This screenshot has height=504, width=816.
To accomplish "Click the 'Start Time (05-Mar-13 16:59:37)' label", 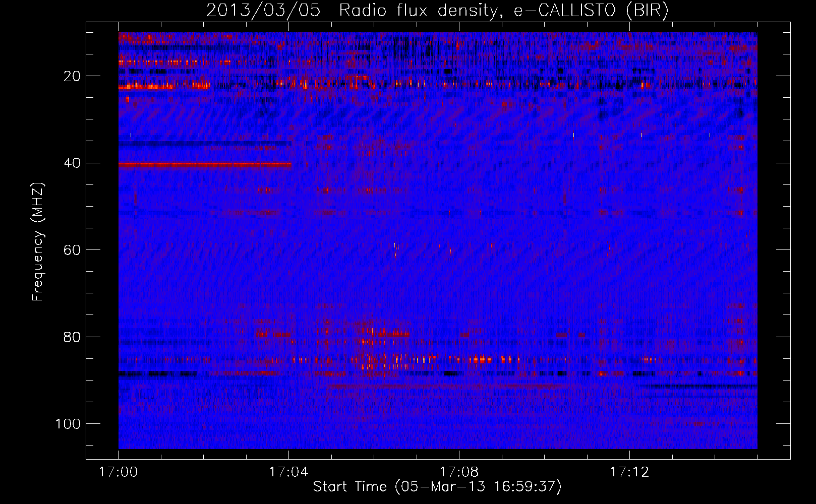I will [437, 487].
